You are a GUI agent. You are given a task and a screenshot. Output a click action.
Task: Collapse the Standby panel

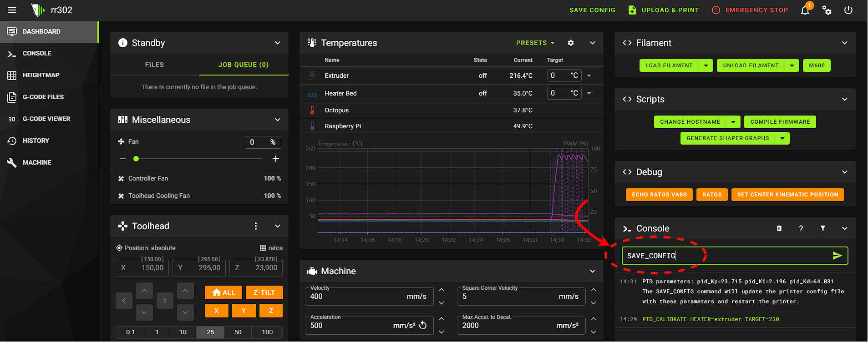click(278, 43)
